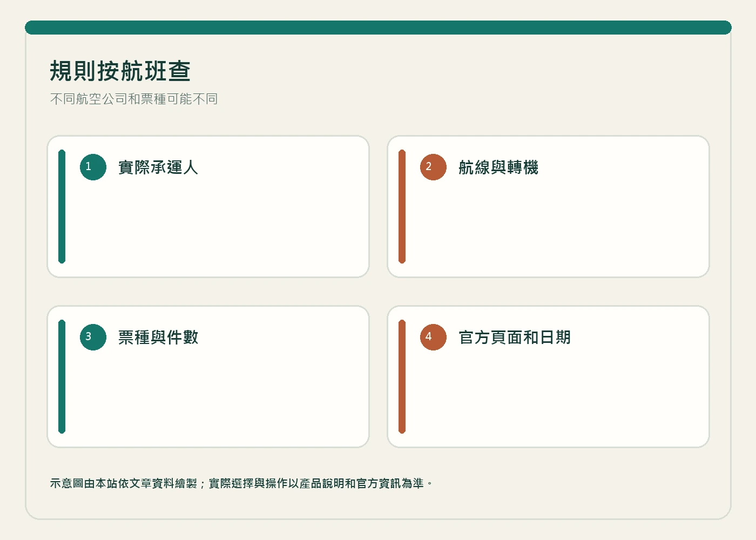The width and height of the screenshot is (756, 540).
Task: Click the number 2 circle badge
Action: tap(433, 167)
